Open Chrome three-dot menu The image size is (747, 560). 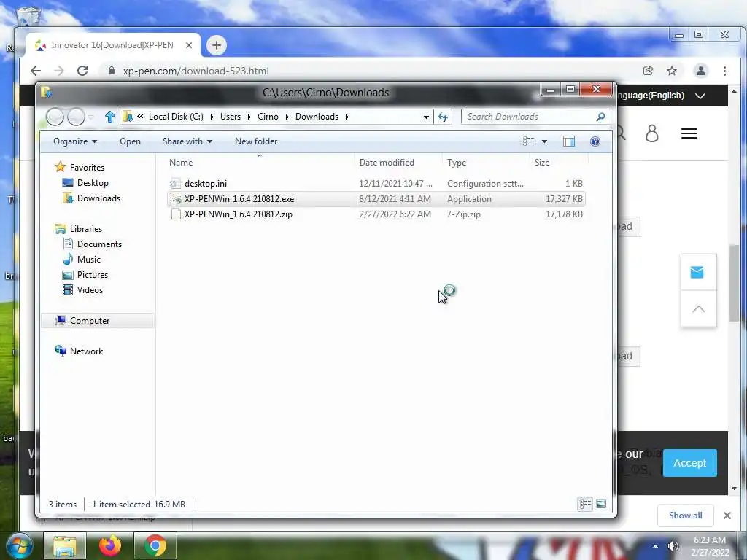tap(724, 71)
